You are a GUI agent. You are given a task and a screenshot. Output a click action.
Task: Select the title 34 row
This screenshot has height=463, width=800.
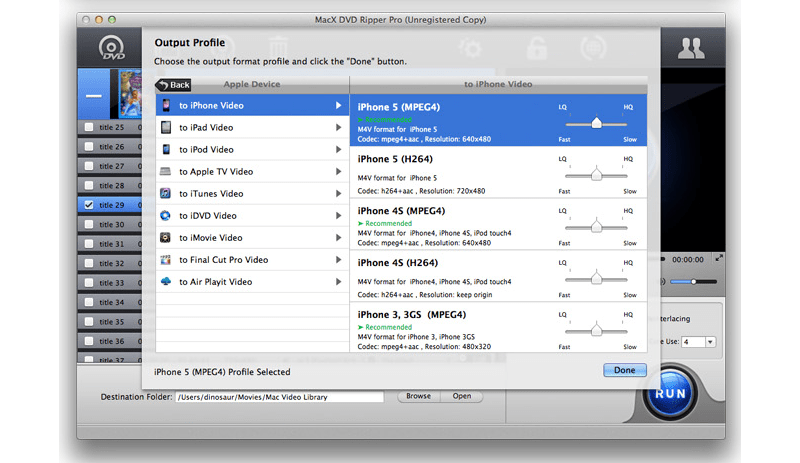(110, 302)
